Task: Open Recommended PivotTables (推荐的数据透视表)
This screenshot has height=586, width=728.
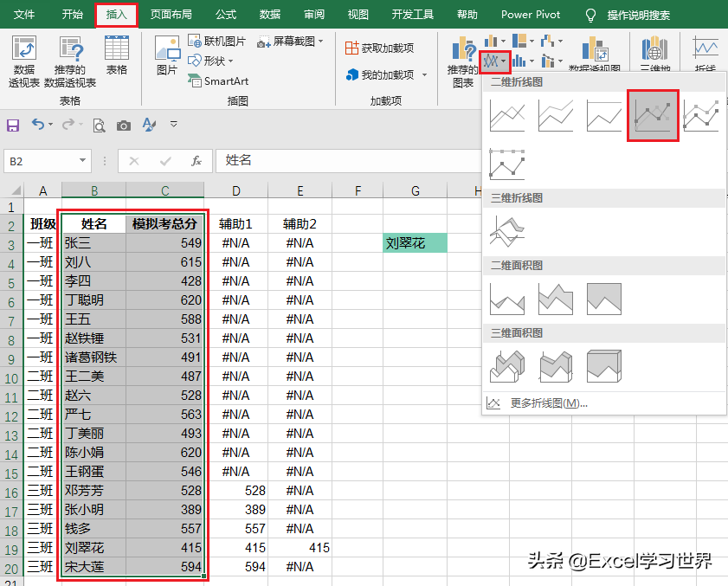Action: [x=70, y=61]
